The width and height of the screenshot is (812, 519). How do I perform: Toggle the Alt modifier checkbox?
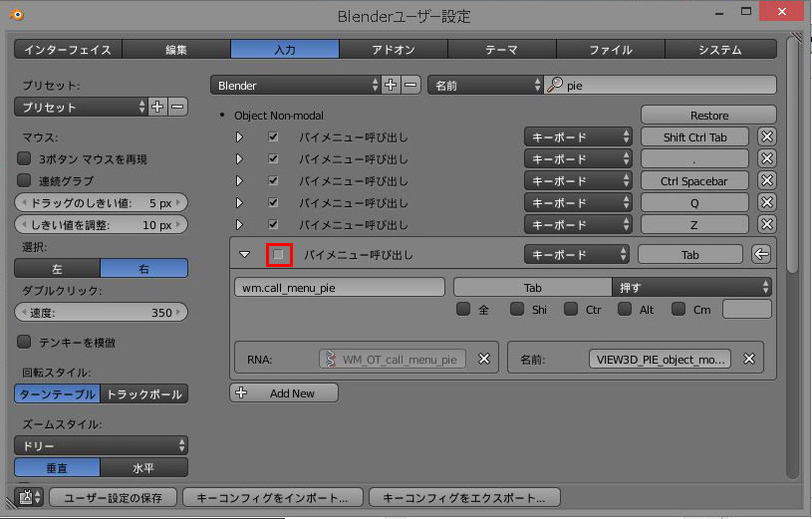[x=625, y=309]
